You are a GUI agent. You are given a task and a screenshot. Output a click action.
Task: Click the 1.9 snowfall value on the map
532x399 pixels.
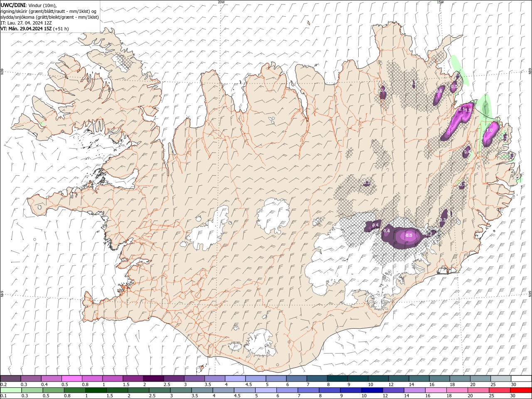pos(468,110)
